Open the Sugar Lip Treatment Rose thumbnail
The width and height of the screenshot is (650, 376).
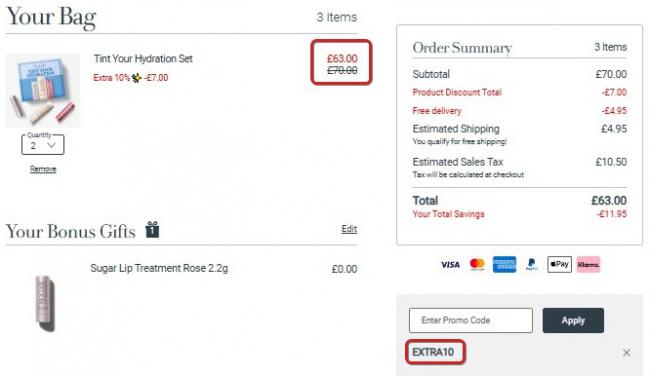45,303
